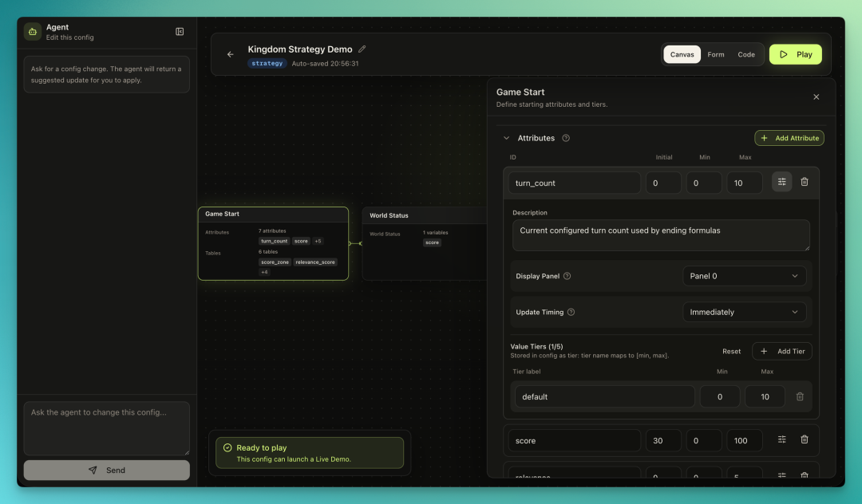
Task: Edit default tier Min field
Action: 720,396
